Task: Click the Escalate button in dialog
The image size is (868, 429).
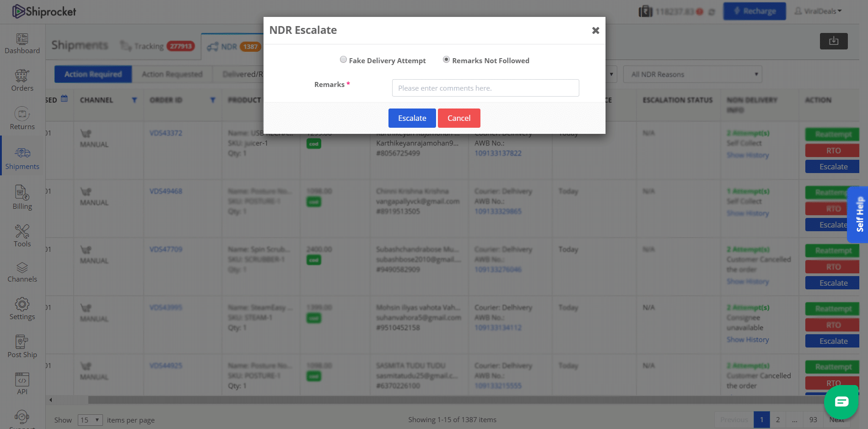Action: click(x=412, y=118)
